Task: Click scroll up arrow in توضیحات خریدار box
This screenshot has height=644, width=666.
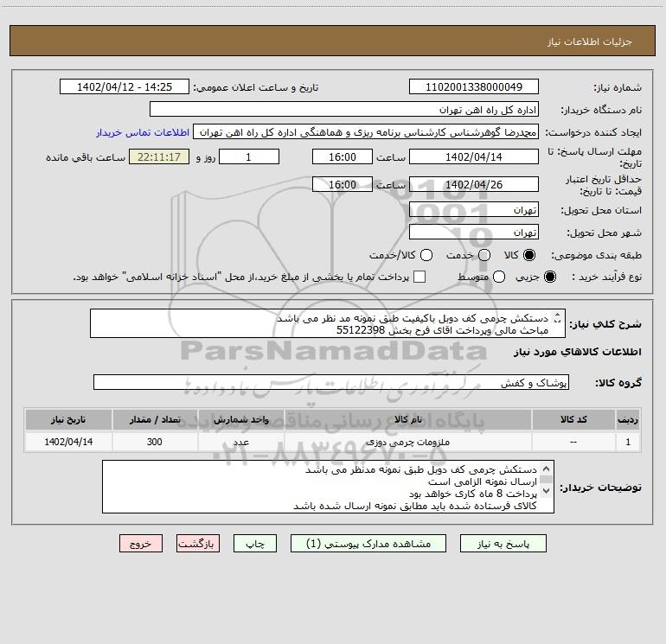Action: click(547, 469)
